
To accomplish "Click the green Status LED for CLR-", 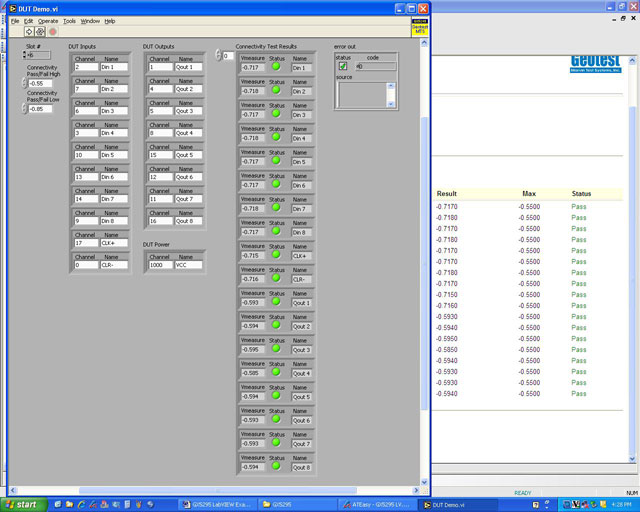I will pyautogui.click(x=276, y=278).
